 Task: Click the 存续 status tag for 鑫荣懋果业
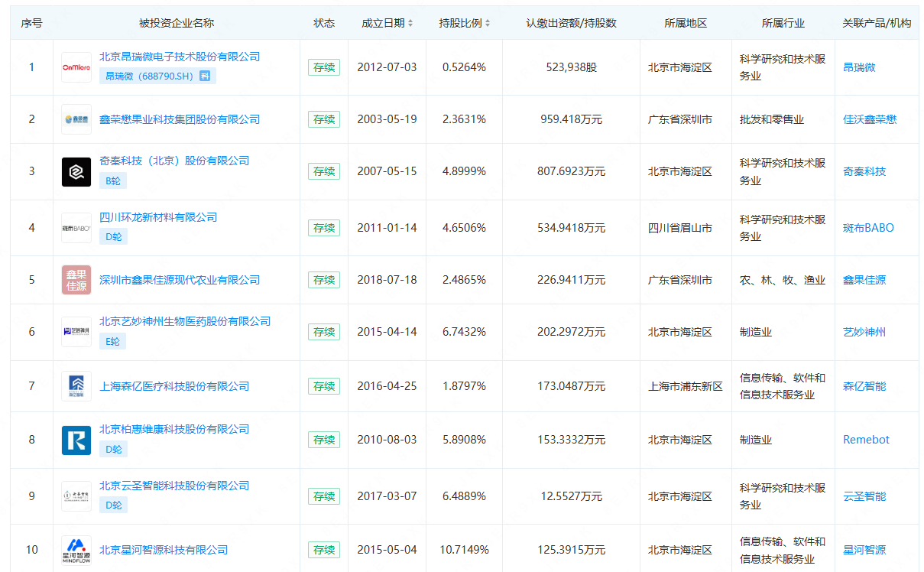[324, 119]
